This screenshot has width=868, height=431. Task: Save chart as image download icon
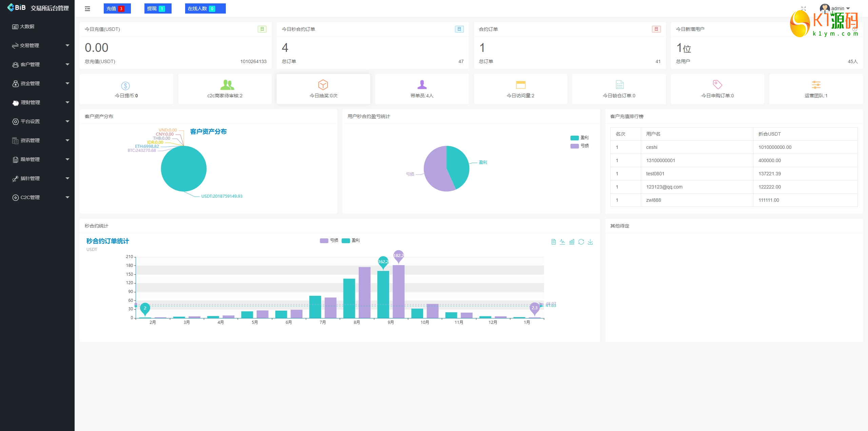click(590, 242)
